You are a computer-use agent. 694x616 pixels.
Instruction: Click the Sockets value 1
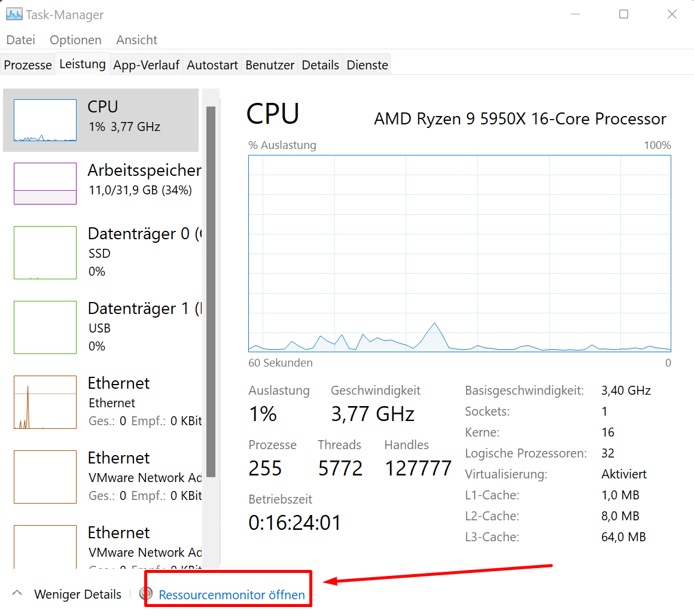[x=604, y=411]
